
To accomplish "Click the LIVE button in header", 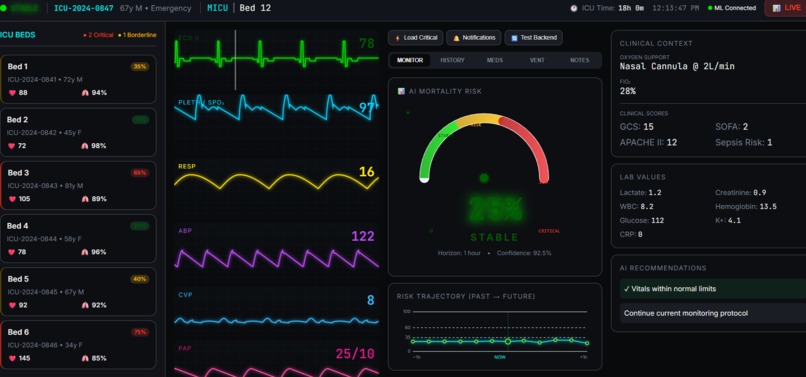I will click(786, 8).
